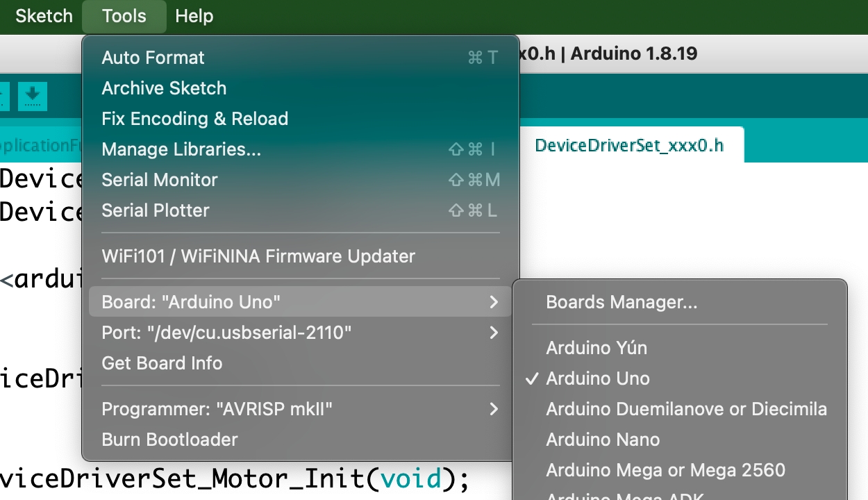868x500 pixels.
Task: Select Arduino Mega or Mega 2560 board
Action: coord(665,470)
